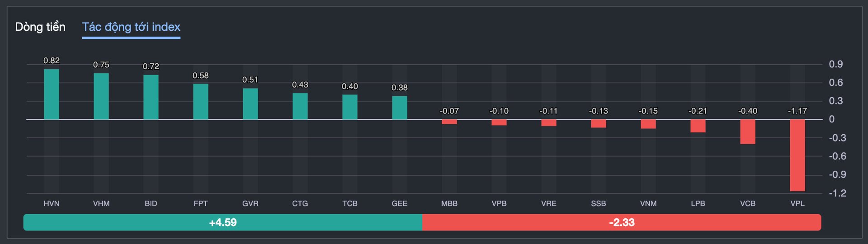The width and height of the screenshot is (868, 244).
Task: Click the LPB ticker label
Action: [698, 203]
